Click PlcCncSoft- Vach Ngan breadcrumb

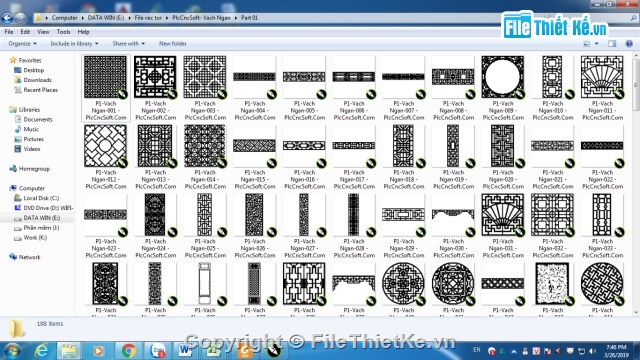201,18
